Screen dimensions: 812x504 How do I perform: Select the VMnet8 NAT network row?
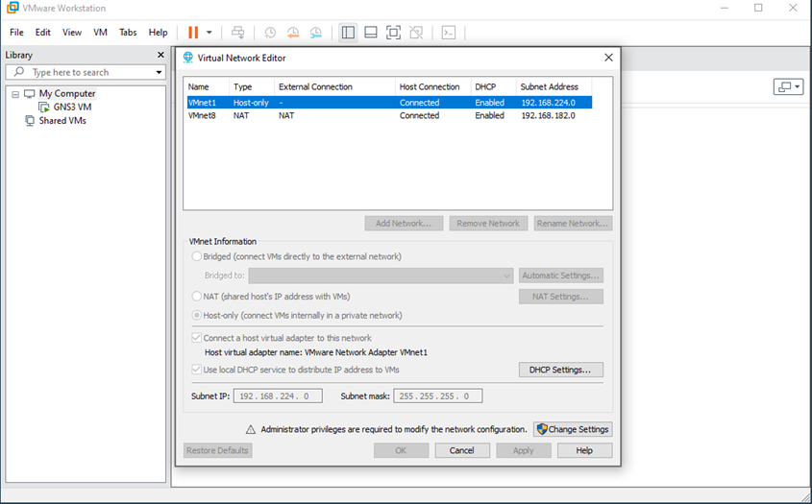[x=389, y=115]
